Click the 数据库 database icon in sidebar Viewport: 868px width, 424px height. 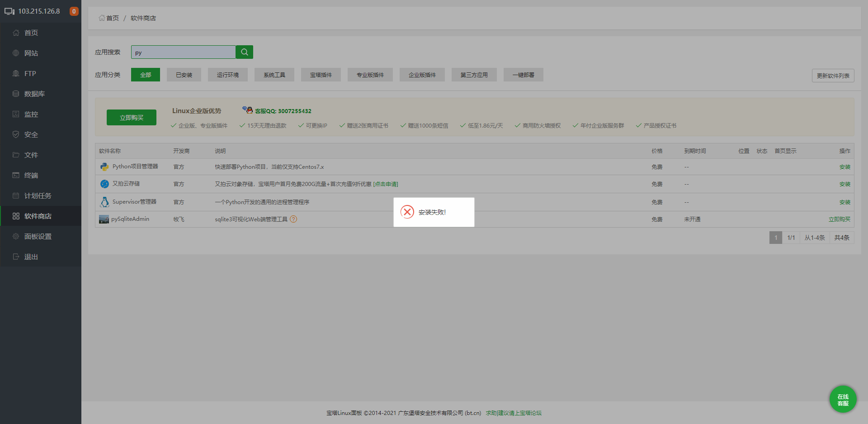tap(16, 94)
